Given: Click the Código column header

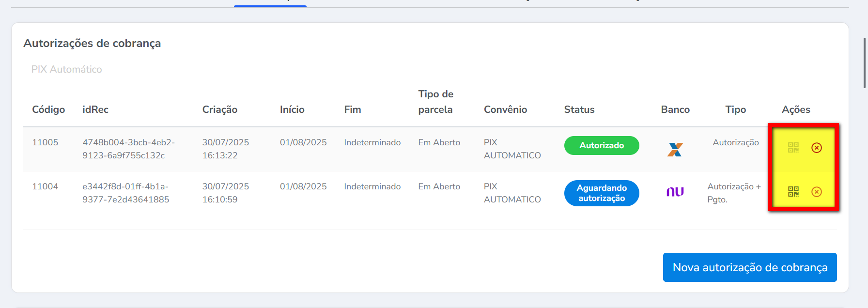Looking at the screenshot, I should tap(48, 109).
